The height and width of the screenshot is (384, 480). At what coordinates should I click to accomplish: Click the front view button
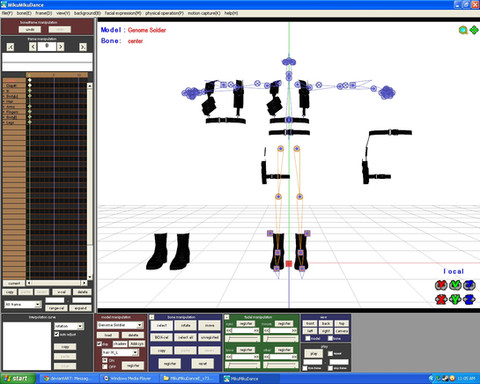click(x=310, y=323)
